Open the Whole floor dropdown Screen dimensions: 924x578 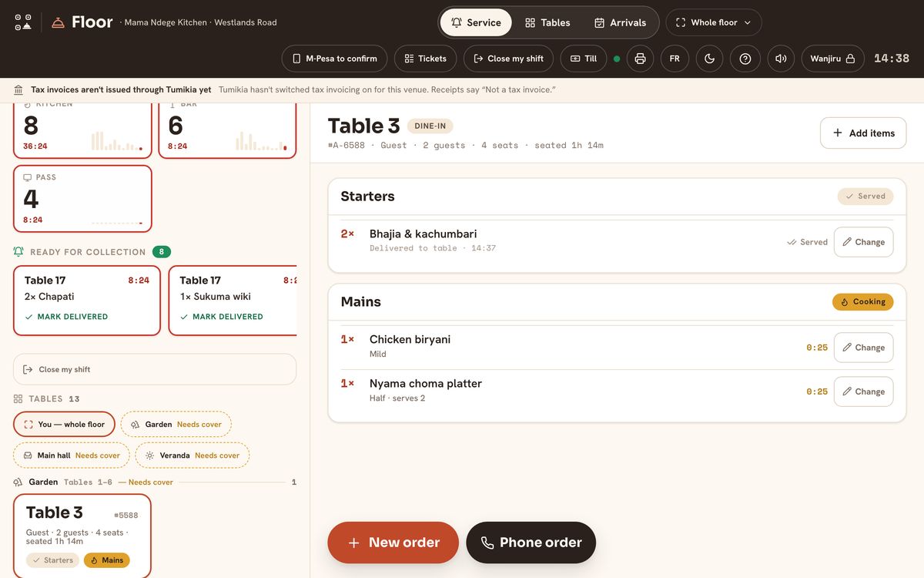[x=714, y=22]
